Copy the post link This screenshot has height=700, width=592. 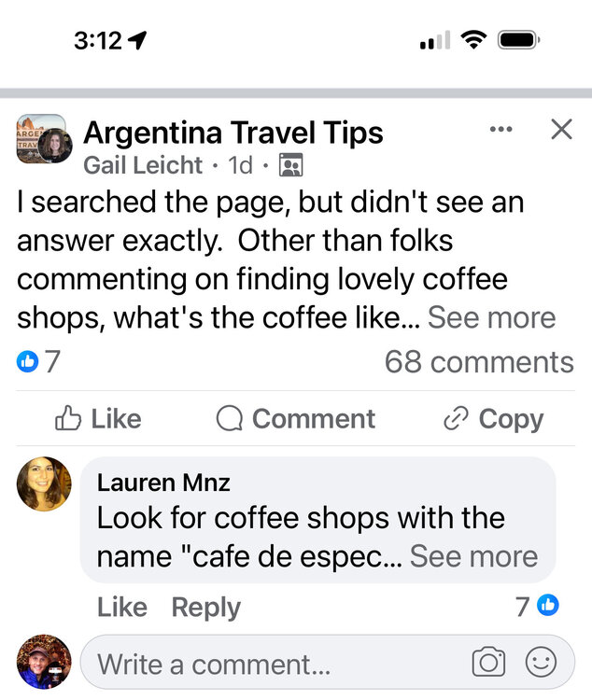point(493,418)
